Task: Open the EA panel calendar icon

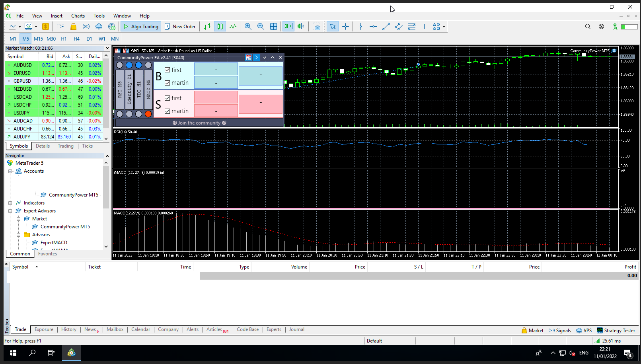Action: click(x=249, y=57)
